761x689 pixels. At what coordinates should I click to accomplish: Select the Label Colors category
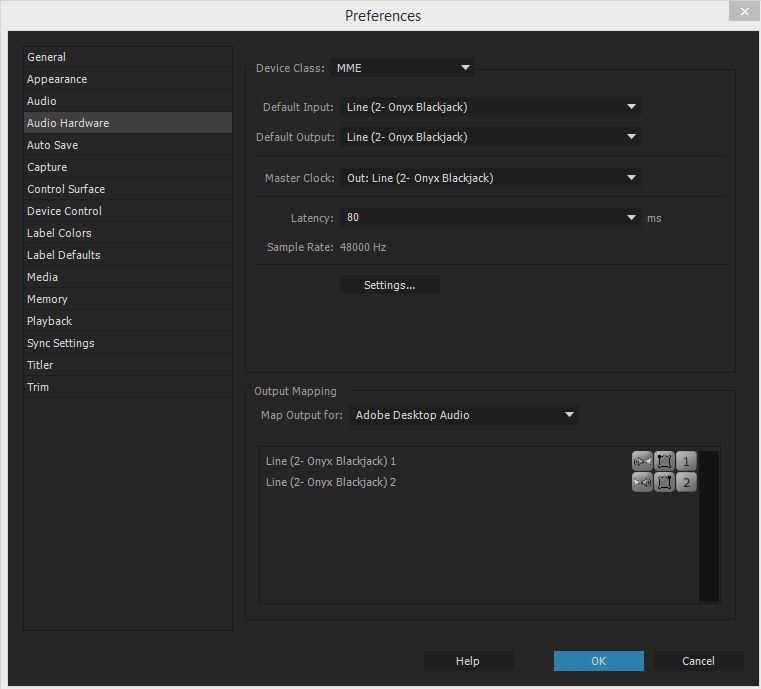pos(128,233)
